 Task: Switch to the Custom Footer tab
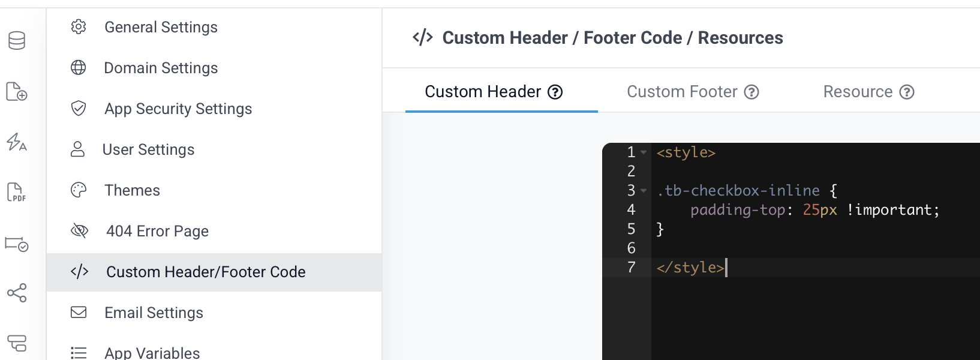(681, 92)
